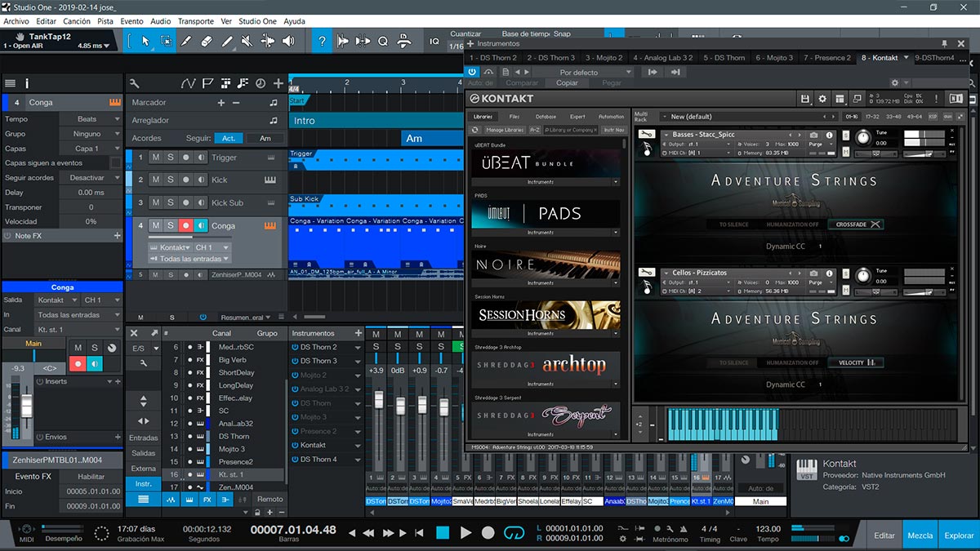The height and width of the screenshot is (551, 980).
Task: Mute the Kick track
Action: [155, 180]
